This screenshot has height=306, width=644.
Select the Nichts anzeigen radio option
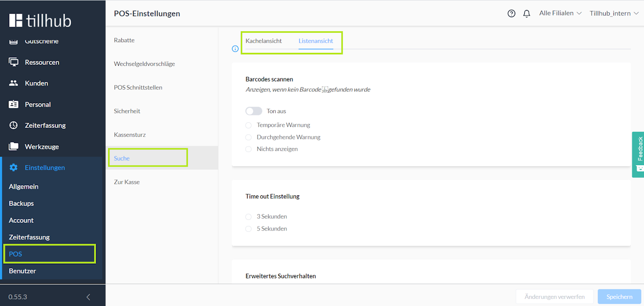click(249, 149)
